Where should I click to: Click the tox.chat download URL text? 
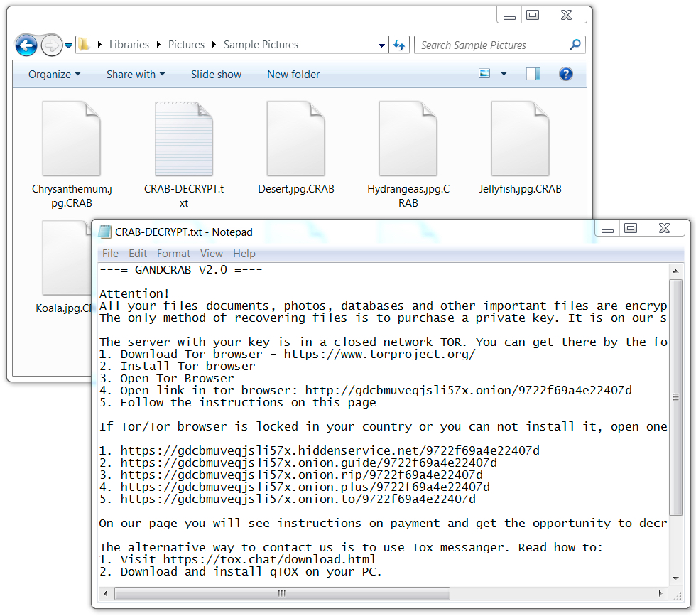[x=269, y=559]
